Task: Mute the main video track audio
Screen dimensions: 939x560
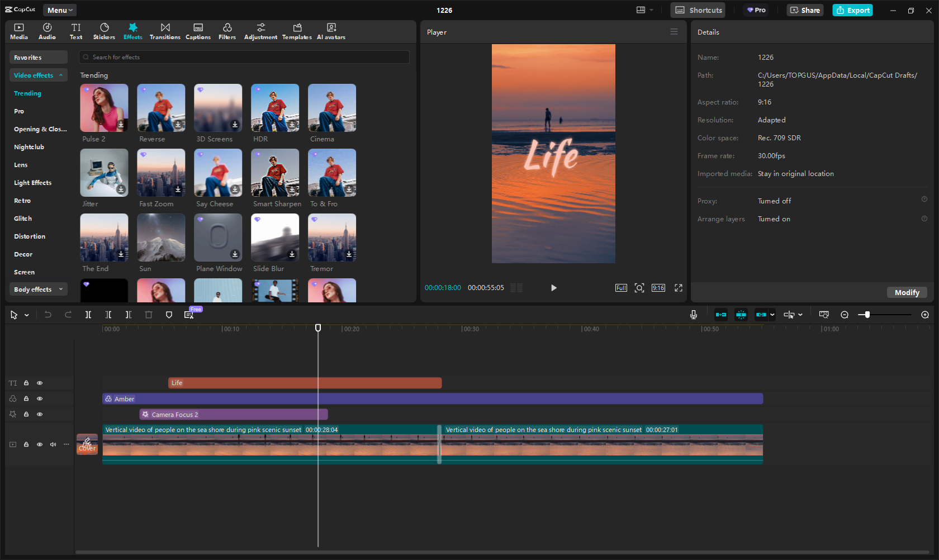Action: coord(53,444)
